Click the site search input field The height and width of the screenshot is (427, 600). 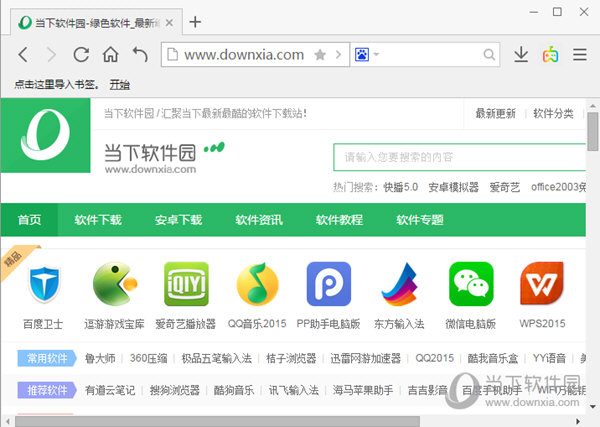460,157
